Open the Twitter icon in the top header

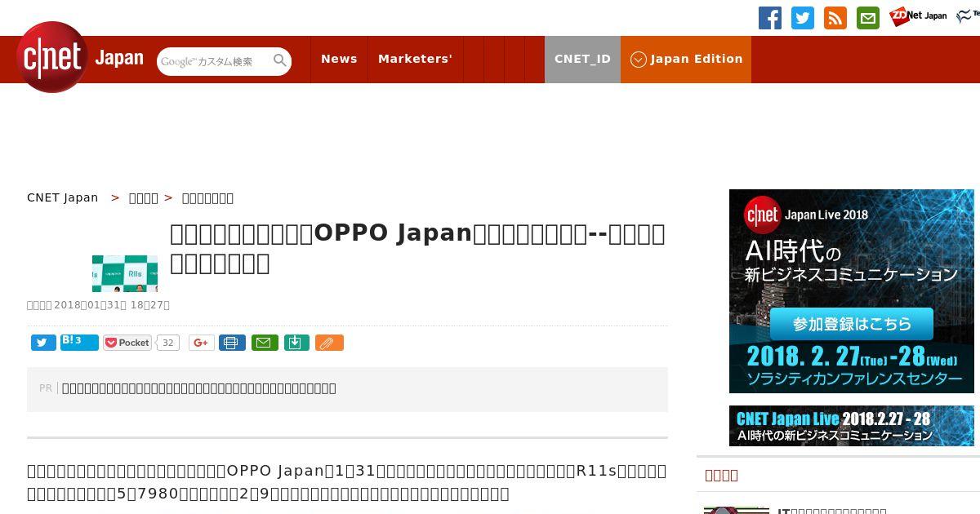click(x=803, y=18)
